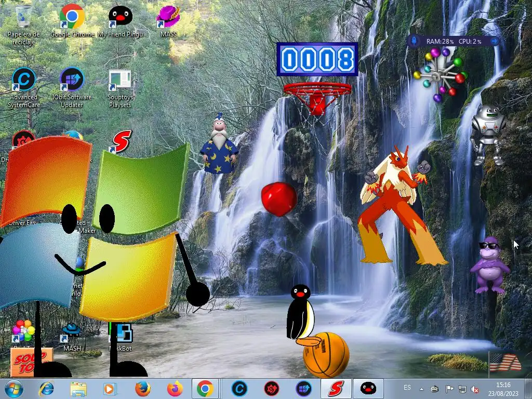Open the IObit Software Updater desktop shortcut
The height and width of the screenshot is (399, 532).
coord(72,87)
